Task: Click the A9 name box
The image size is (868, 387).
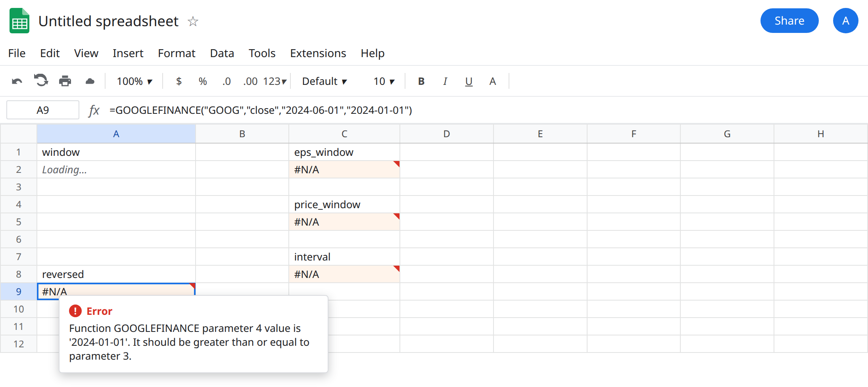Action: 43,110
